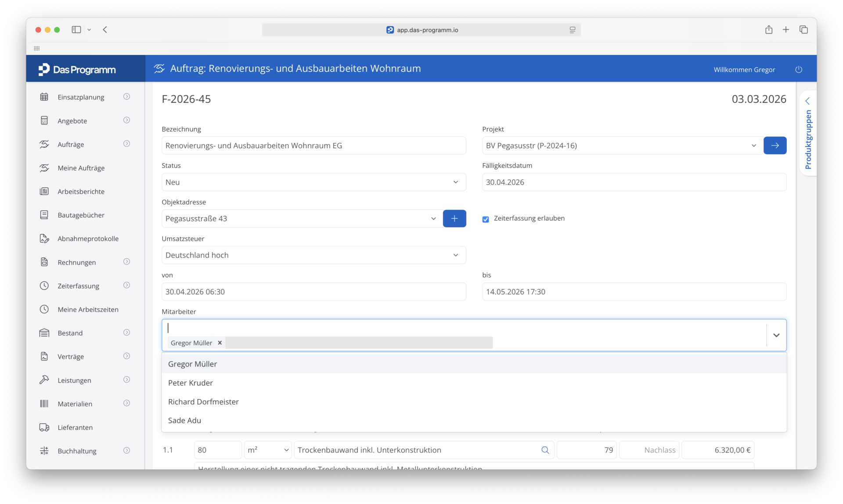Open the Einsatzplanung calendar icon
The width and height of the screenshot is (843, 504).
(x=44, y=97)
